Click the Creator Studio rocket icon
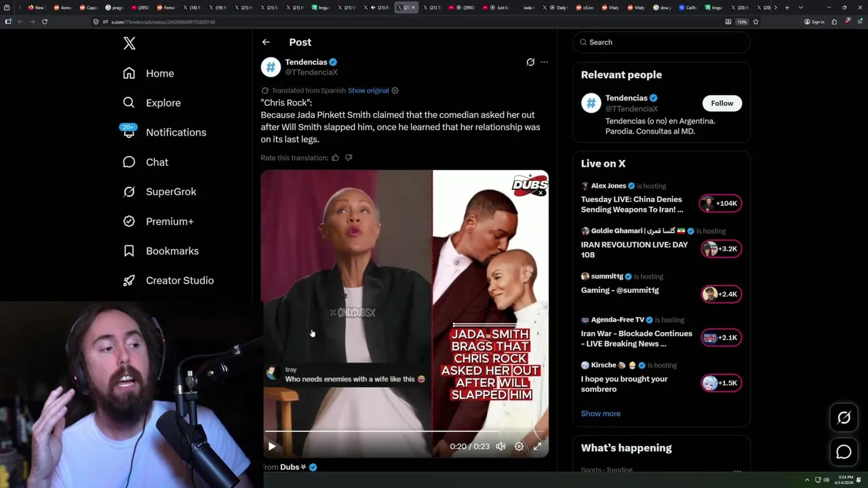 click(129, 281)
